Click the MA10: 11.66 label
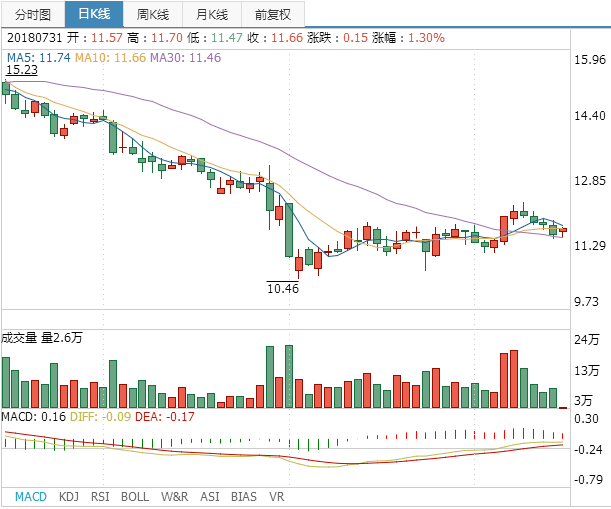The height and width of the screenshot is (509, 611). coord(110,58)
